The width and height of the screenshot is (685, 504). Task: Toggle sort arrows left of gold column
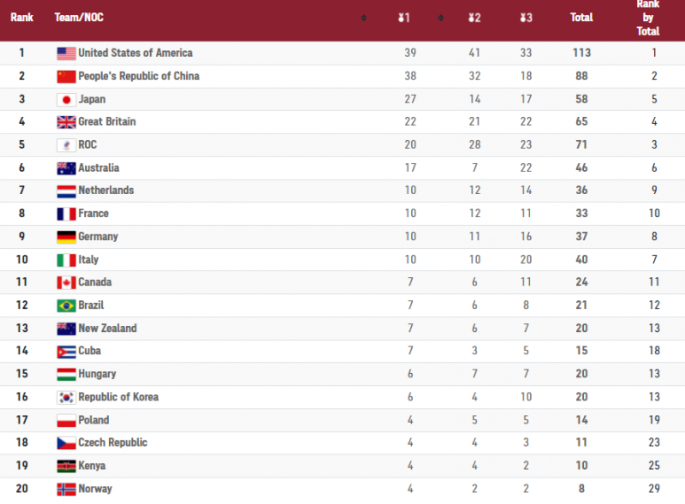pyautogui.click(x=363, y=18)
